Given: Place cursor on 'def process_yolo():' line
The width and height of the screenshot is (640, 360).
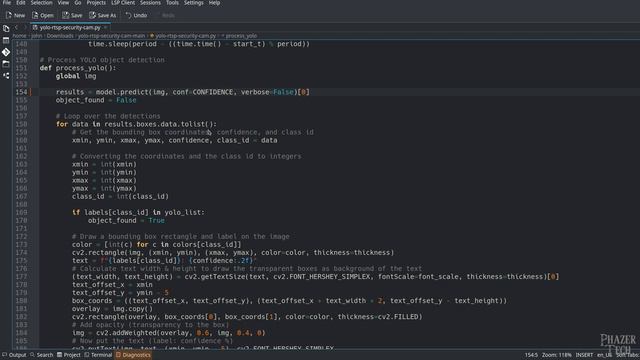Looking at the screenshot, I should 78,68.
